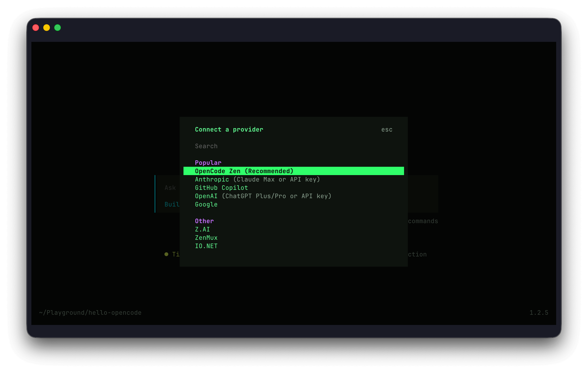Click the version number 1.2.5 in status bar
The image size is (588, 373).
pos(539,312)
